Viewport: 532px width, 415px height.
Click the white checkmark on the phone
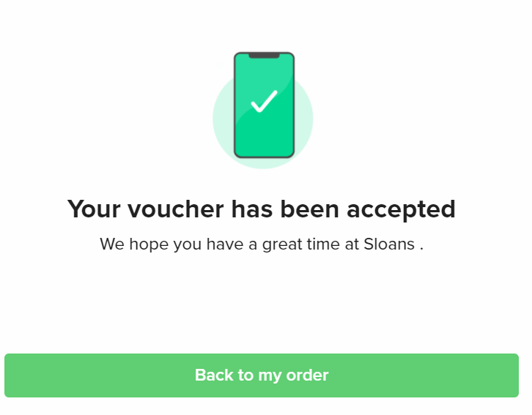point(264,101)
